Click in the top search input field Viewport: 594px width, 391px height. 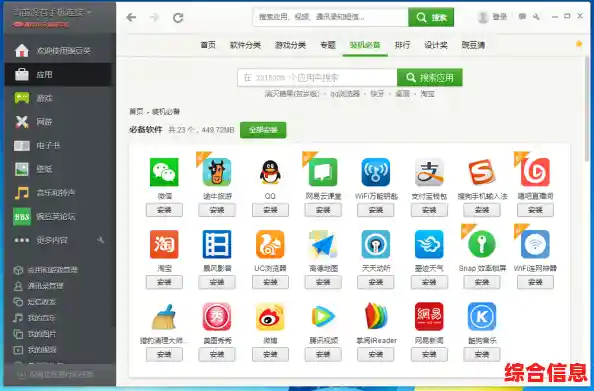(330, 17)
